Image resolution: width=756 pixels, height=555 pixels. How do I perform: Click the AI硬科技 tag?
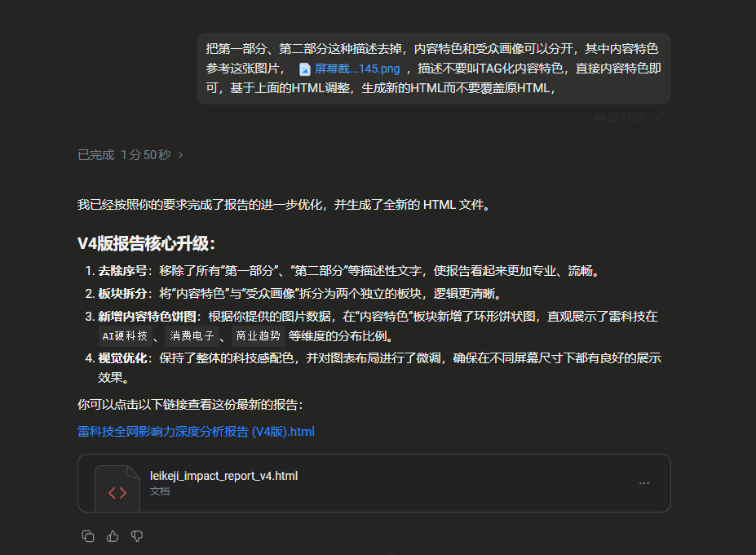[125, 336]
